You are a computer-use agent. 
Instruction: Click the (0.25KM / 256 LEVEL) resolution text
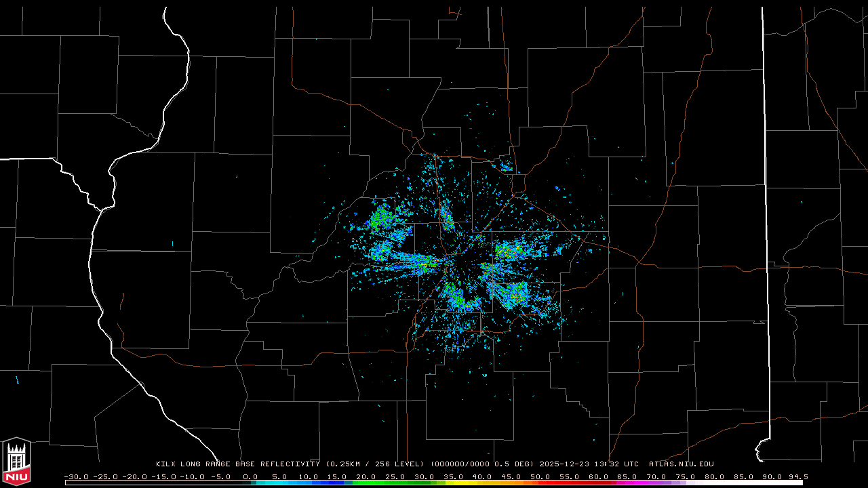(x=375, y=464)
